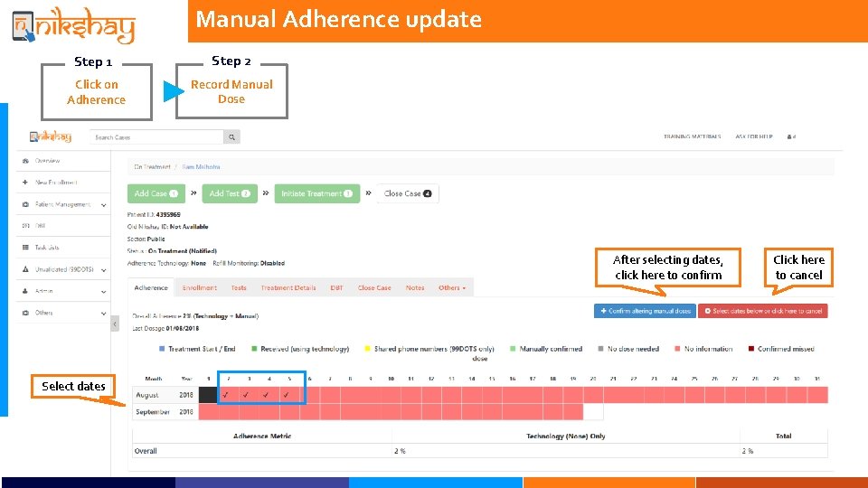Screen dimensions: 868x488
Task: Open the DBT tab
Action: point(336,287)
